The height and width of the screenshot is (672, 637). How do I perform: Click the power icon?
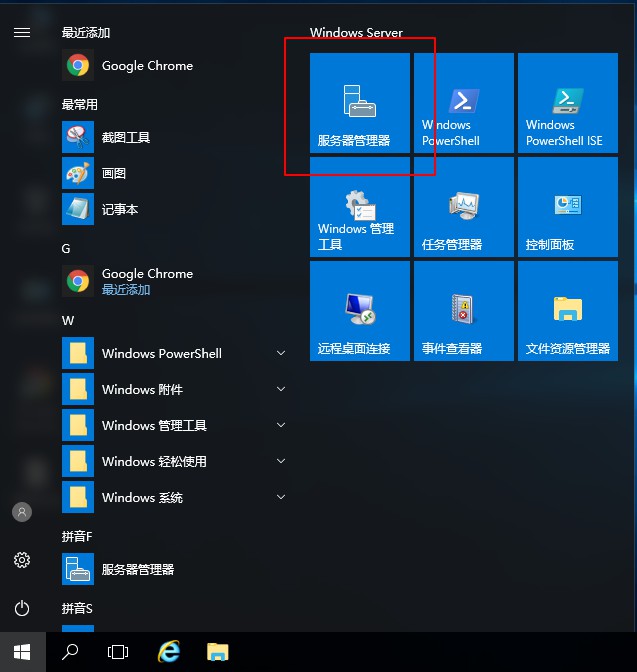22,608
